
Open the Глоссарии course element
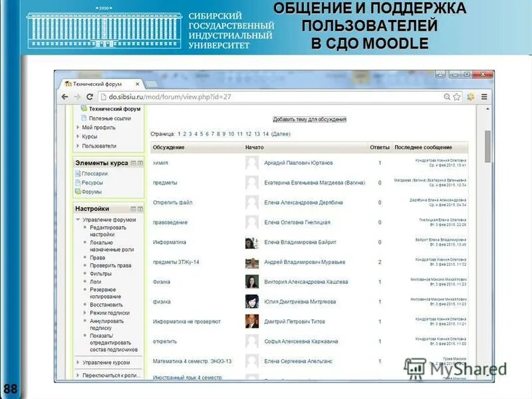tap(94, 174)
